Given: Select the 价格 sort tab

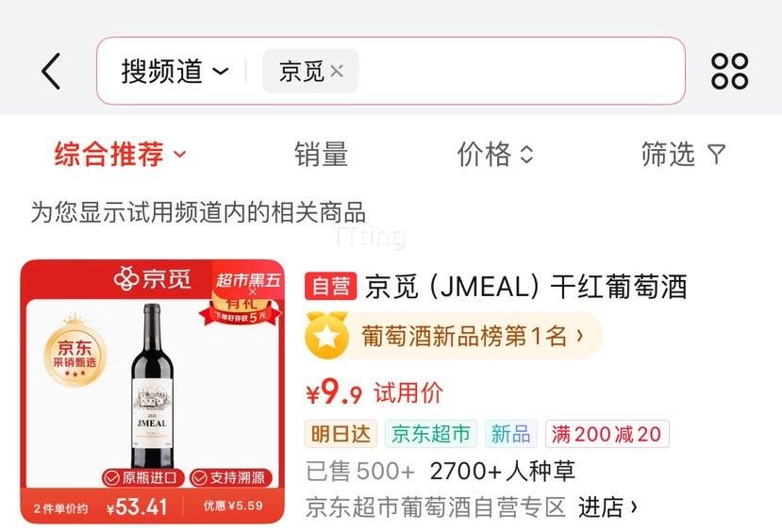Looking at the screenshot, I should [x=484, y=154].
